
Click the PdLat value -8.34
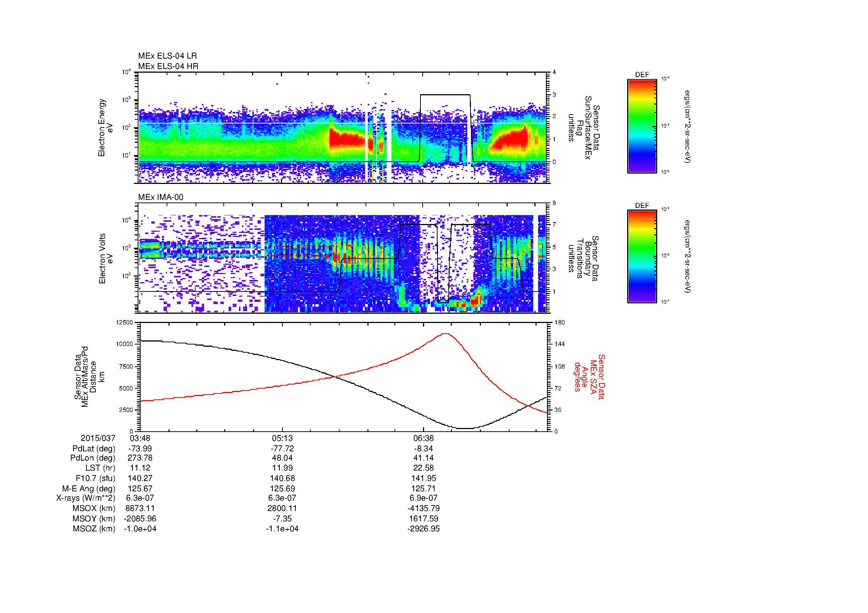[x=423, y=449]
